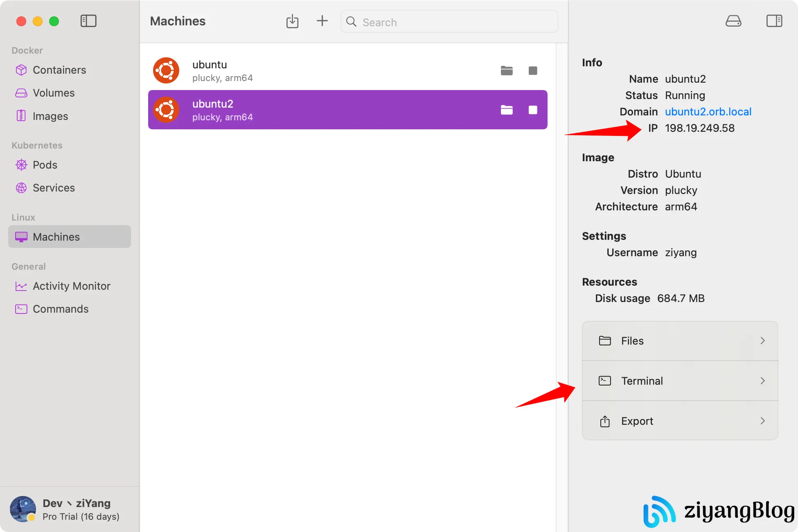Viewport: 798px width, 532px height.
Task: Click the Containers cube icon
Action: 21,70
